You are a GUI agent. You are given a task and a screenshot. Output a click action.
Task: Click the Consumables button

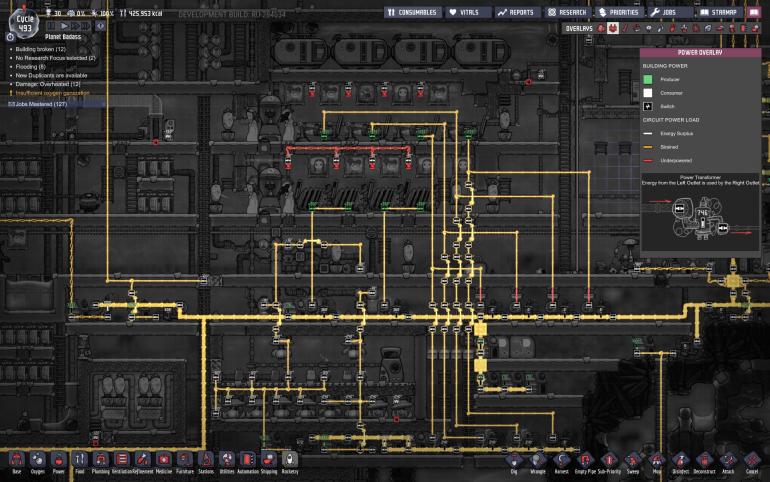[412, 12]
